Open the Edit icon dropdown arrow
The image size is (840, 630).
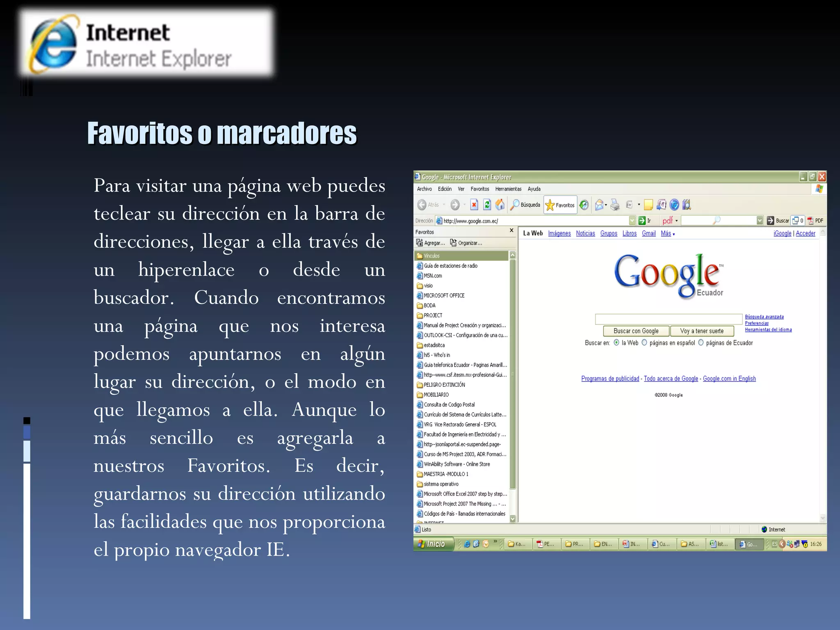pyautogui.click(x=639, y=205)
